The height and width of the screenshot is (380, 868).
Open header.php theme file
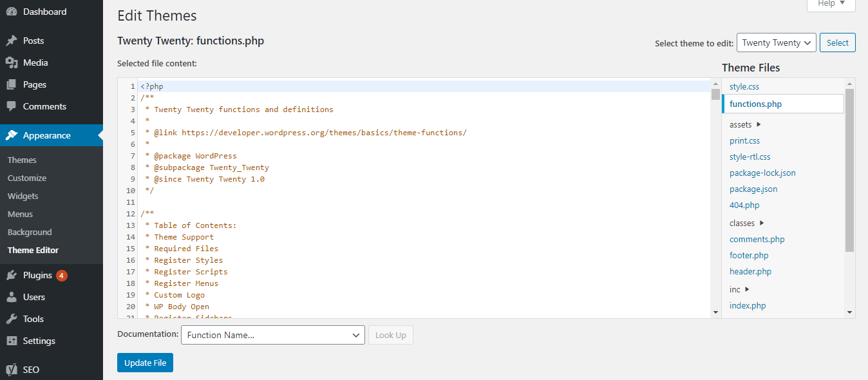(x=751, y=271)
